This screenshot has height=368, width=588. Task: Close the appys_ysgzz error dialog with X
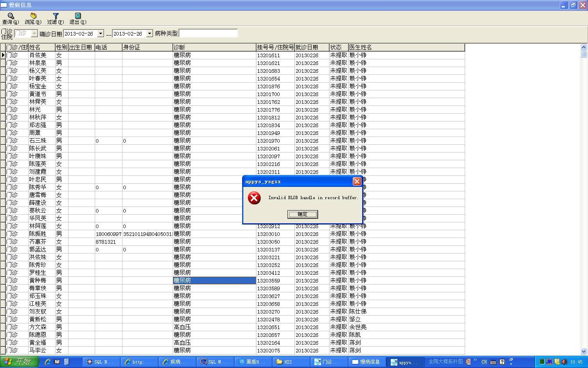pyautogui.click(x=357, y=181)
